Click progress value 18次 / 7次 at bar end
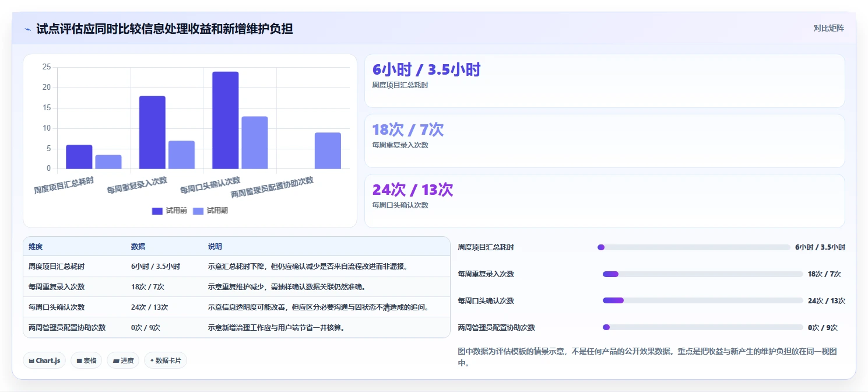The width and height of the screenshot is (868, 392). 824,274
